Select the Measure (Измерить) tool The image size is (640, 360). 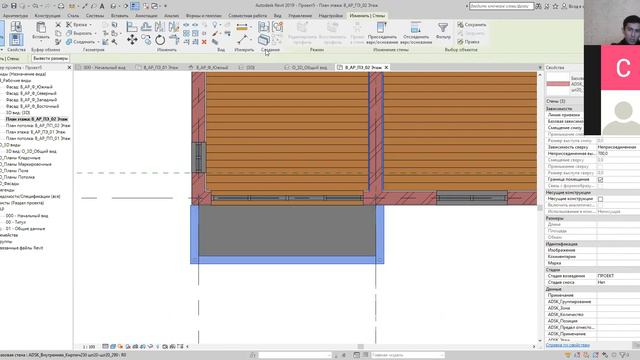coord(242,40)
